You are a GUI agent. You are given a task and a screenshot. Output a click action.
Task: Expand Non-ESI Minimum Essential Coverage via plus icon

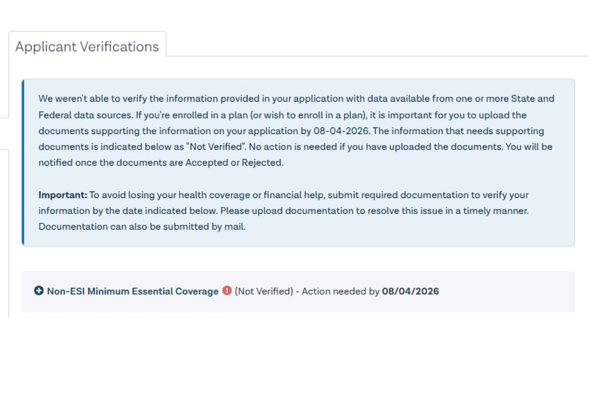[39, 291]
